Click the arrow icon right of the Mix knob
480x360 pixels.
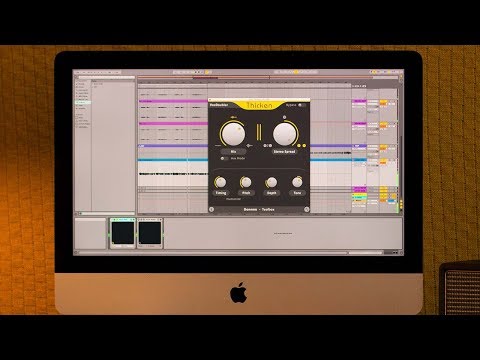[249, 146]
